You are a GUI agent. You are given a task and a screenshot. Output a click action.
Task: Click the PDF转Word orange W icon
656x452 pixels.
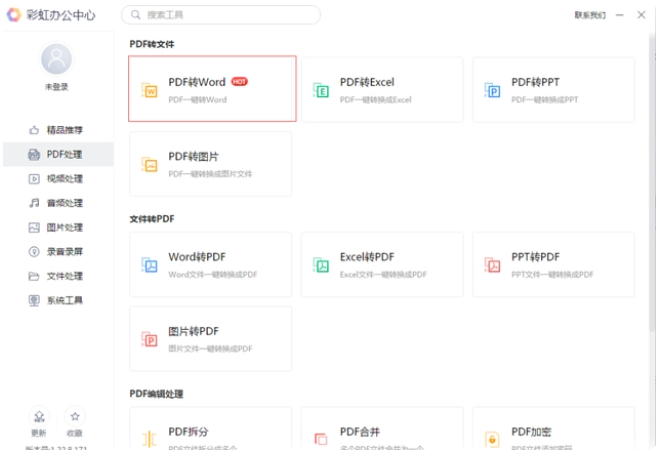[x=149, y=90]
